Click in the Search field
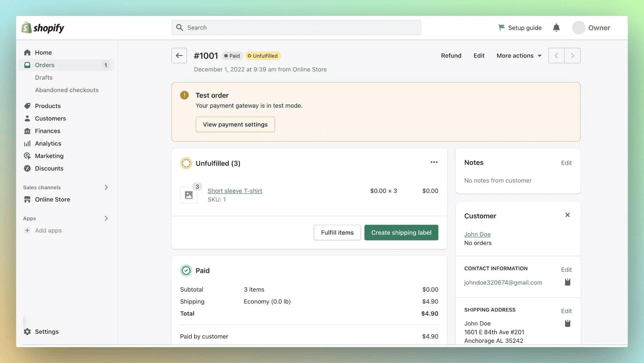Image resolution: width=644 pixels, height=363 pixels. pos(296,28)
